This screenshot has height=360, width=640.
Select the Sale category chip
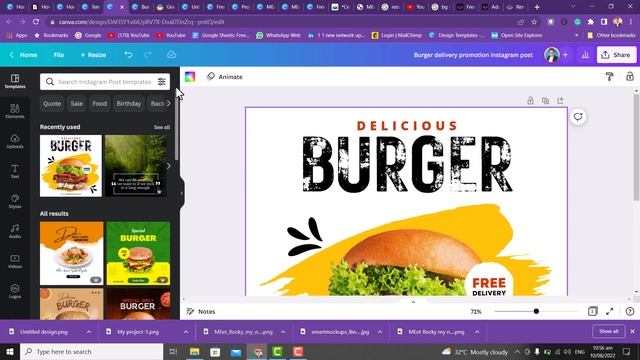76,104
